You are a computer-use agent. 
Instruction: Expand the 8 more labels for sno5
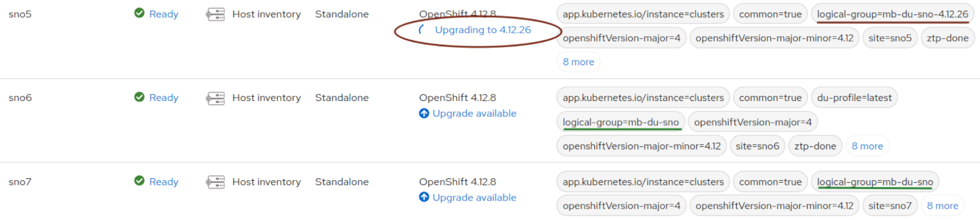(578, 62)
